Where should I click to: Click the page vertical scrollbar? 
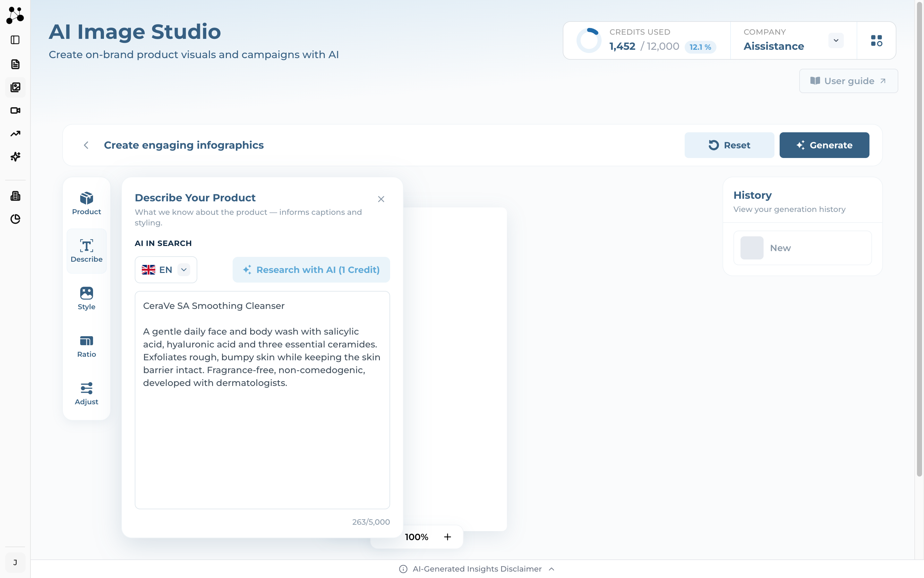[919, 239]
